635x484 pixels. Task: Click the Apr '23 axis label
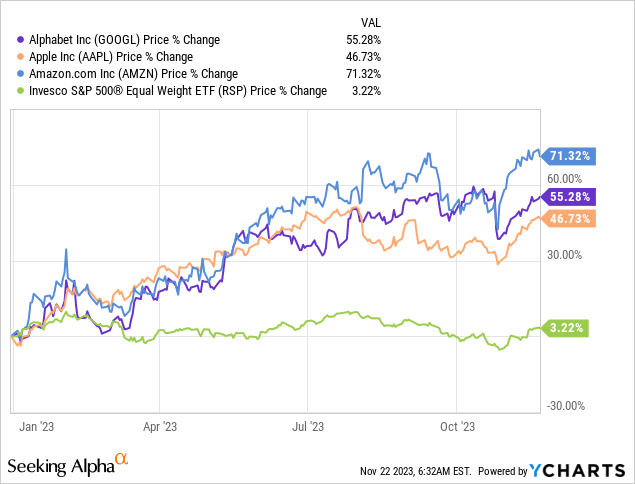pos(160,425)
